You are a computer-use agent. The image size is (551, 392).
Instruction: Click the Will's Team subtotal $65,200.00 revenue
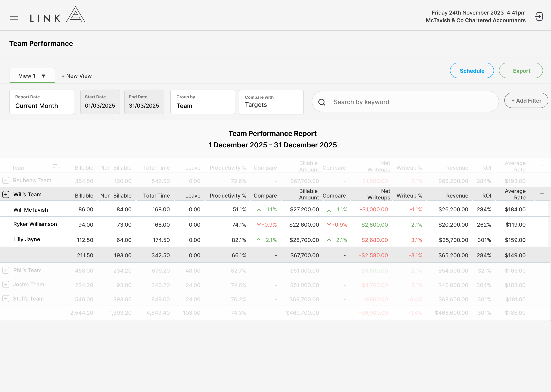pyautogui.click(x=453, y=255)
